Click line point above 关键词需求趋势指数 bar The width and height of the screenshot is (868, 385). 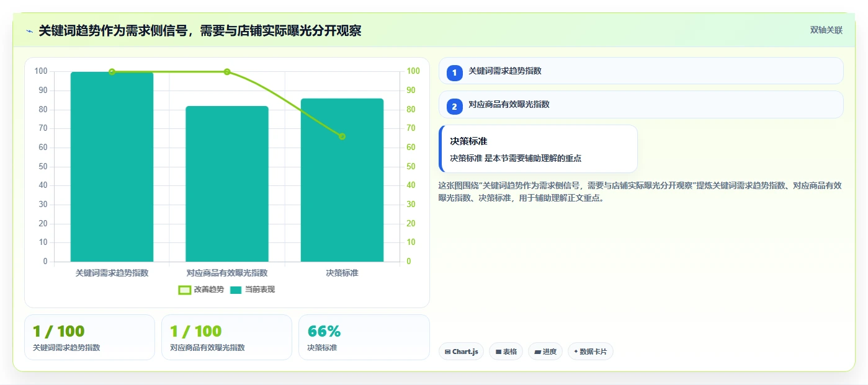coord(112,72)
